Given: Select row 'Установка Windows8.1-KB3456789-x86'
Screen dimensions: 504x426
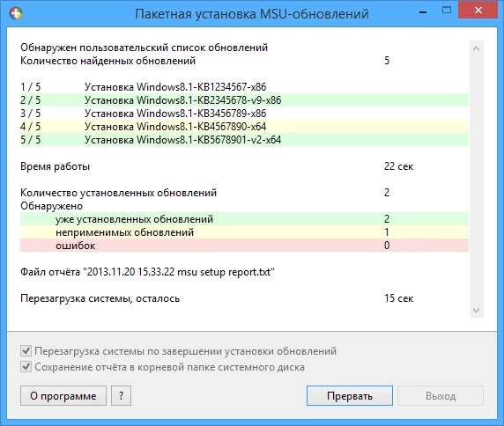Looking at the screenshot, I should point(244,113).
